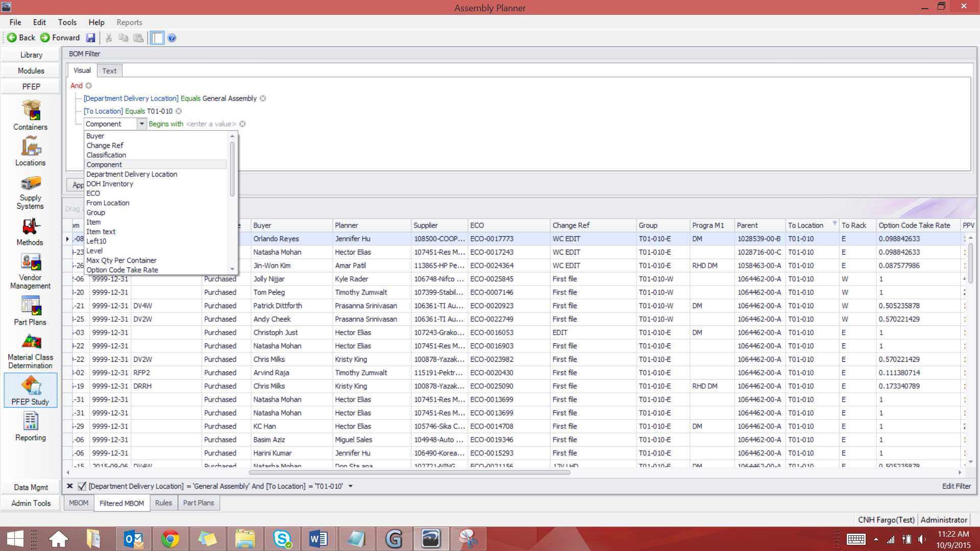This screenshot has width=980, height=551.
Task: Open the File menu
Action: pyautogui.click(x=15, y=22)
